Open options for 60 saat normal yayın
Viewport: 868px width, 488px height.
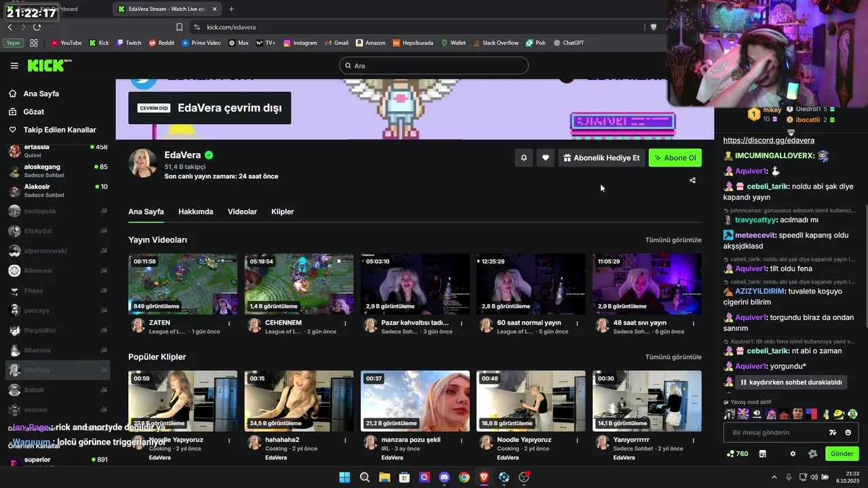click(x=577, y=323)
